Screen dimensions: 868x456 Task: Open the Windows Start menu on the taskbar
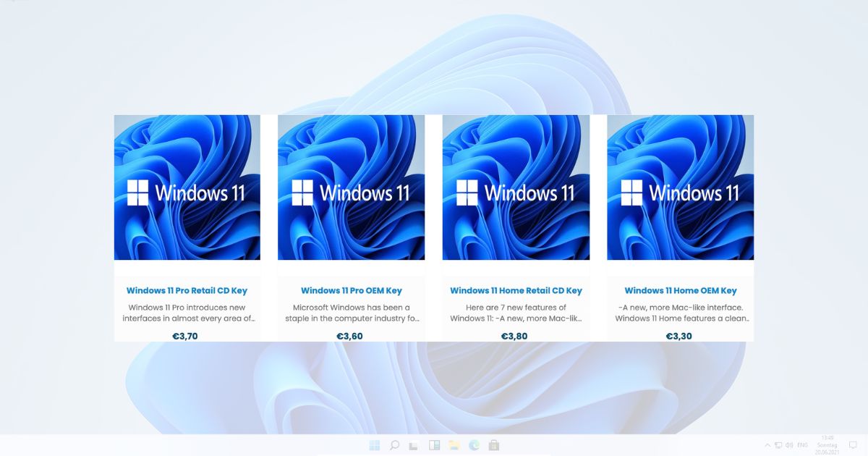coord(375,445)
